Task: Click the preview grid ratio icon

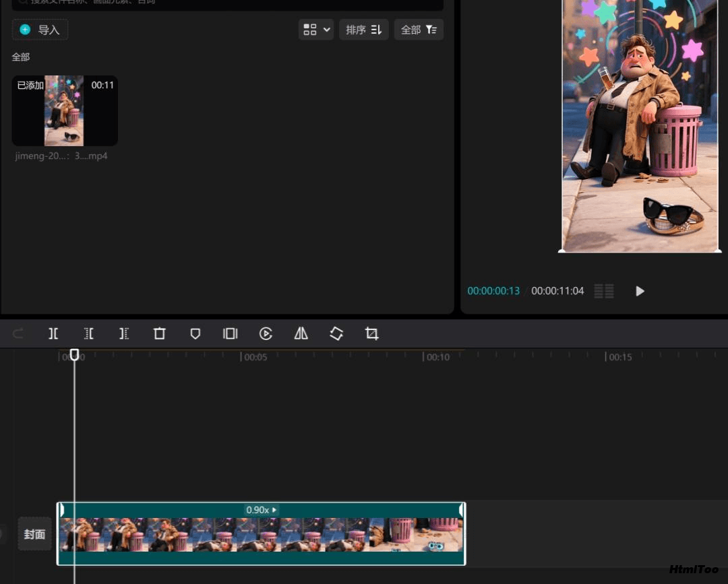Action: [x=604, y=291]
